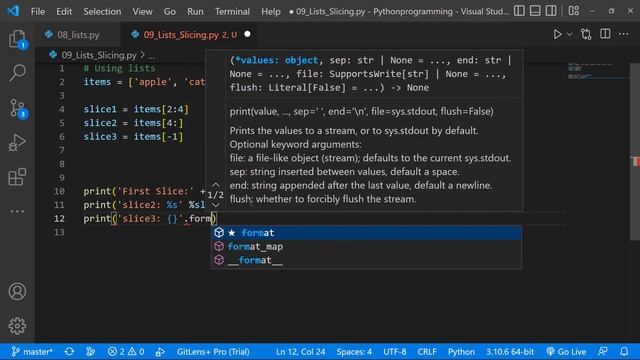This screenshot has width=640, height=360.
Task: Toggle primary side bar layout icon
Action: point(519,11)
